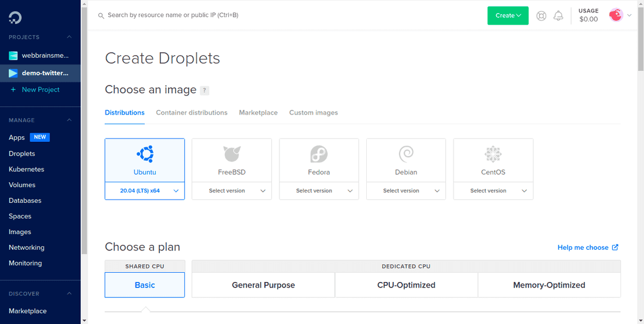Pick the CentOS distribution icon
This screenshot has height=324, width=644.
pos(493,155)
